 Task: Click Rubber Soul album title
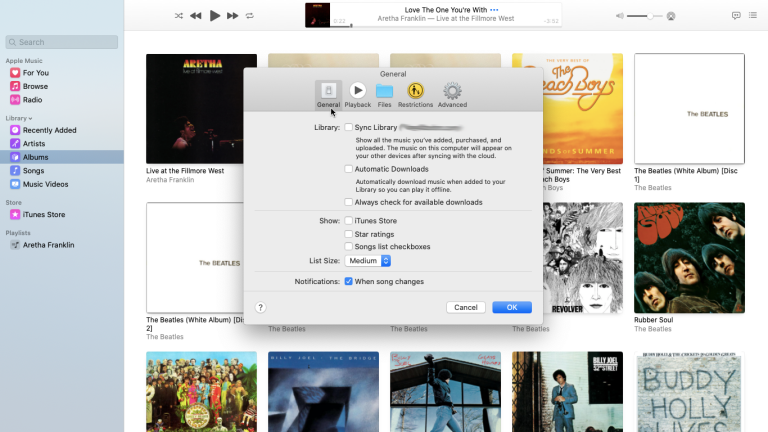coord(653,320)
